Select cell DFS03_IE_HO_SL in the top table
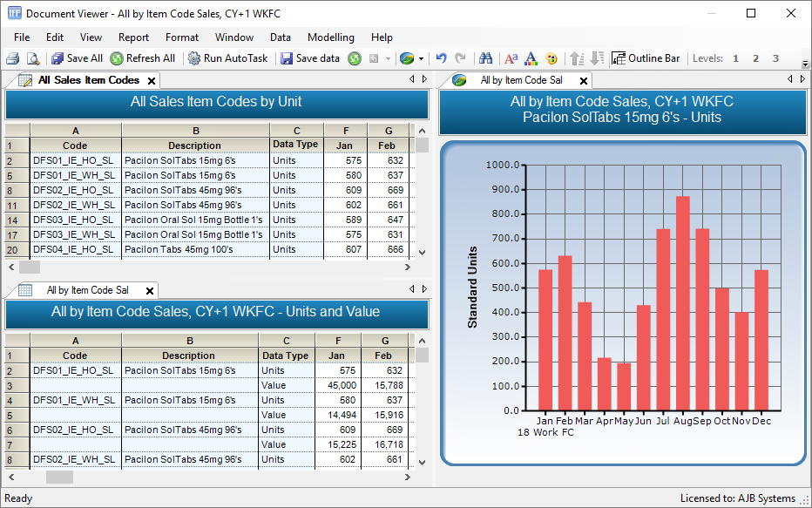 tap(76, 220)
